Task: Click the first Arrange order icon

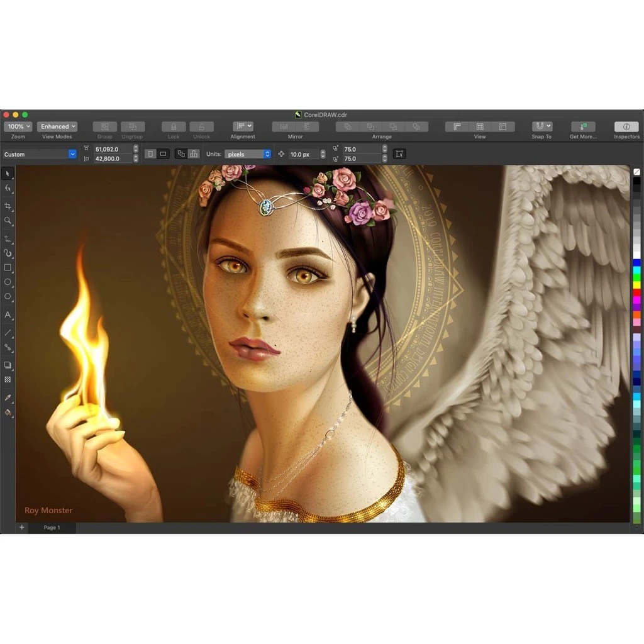Action: (x=347, y=126)
